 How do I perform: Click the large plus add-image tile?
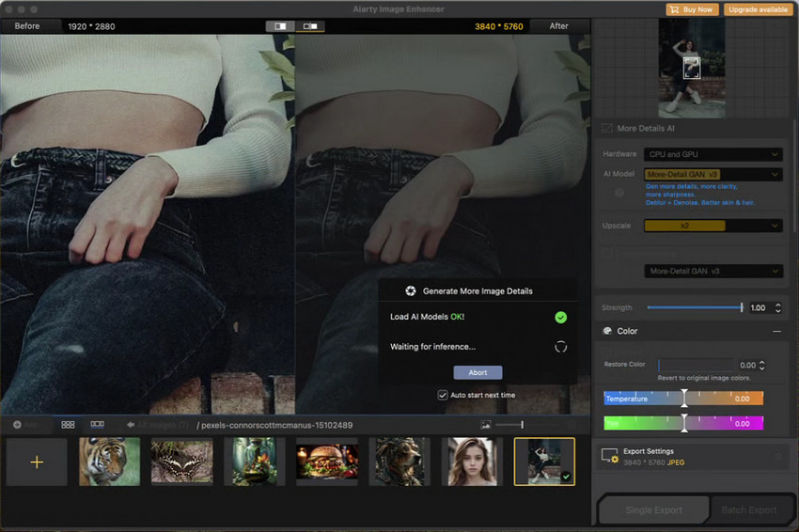point(37,462)
